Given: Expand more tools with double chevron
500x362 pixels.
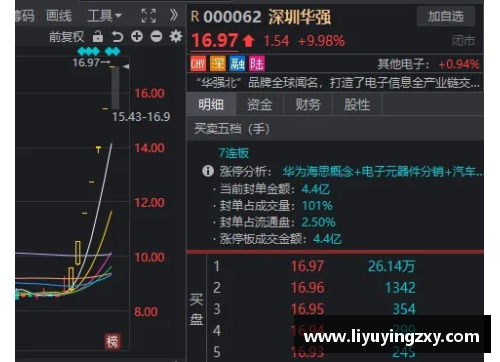Looking at the screenshot, I should pyautogui.click(x=174, y=15).
